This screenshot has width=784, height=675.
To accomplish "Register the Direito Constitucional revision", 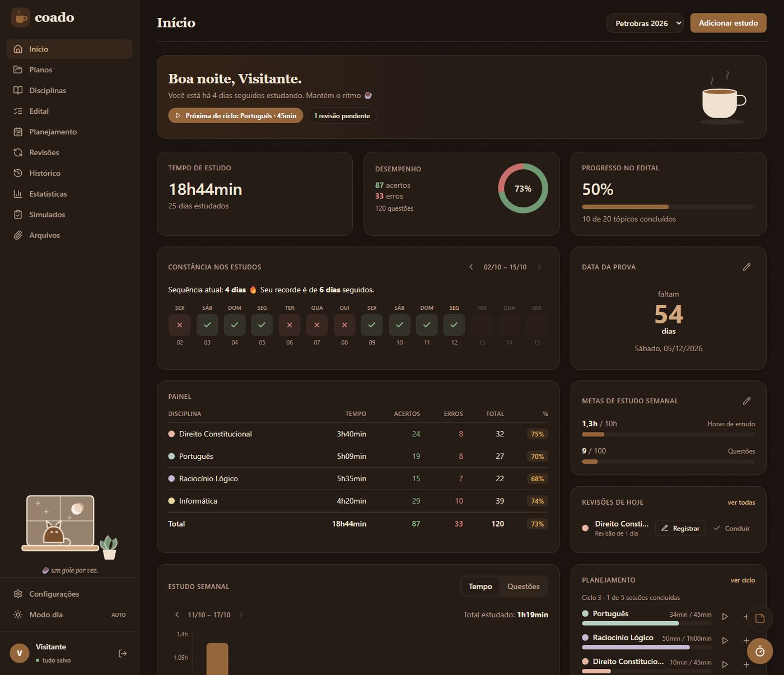I will (x=680, y=528).
